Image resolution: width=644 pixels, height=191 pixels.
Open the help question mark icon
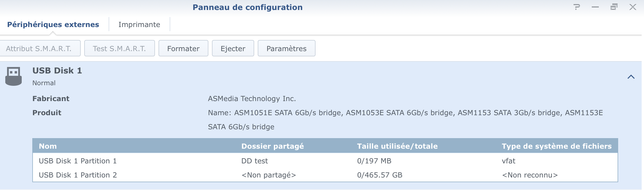(577, 7)
